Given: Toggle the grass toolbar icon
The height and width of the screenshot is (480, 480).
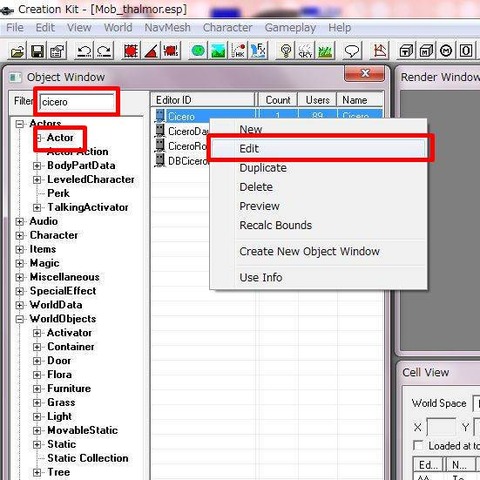Looking at the screenshot, I should tap(325, 51).
